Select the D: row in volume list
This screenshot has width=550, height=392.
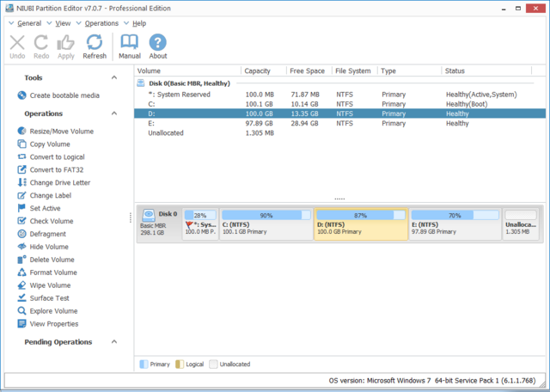pyautogui.click(x=339, y=113)
